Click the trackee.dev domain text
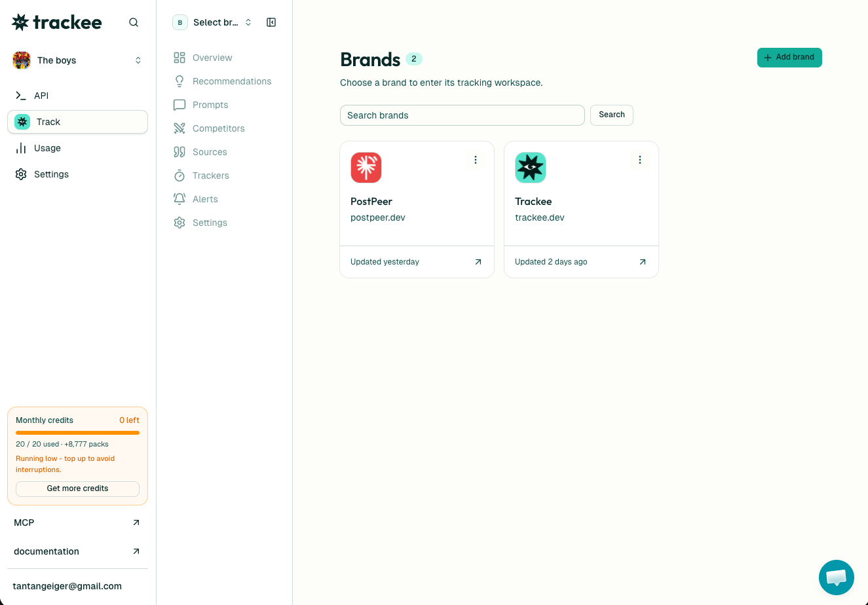Image resolution: width=868 pixels, height=605 pixels. (x=540, y=217)
